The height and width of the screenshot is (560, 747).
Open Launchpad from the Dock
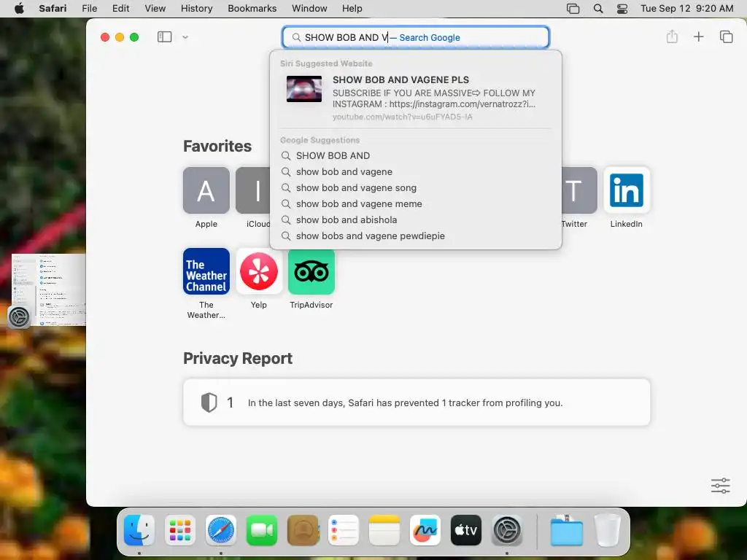click(x=180, y=530)
